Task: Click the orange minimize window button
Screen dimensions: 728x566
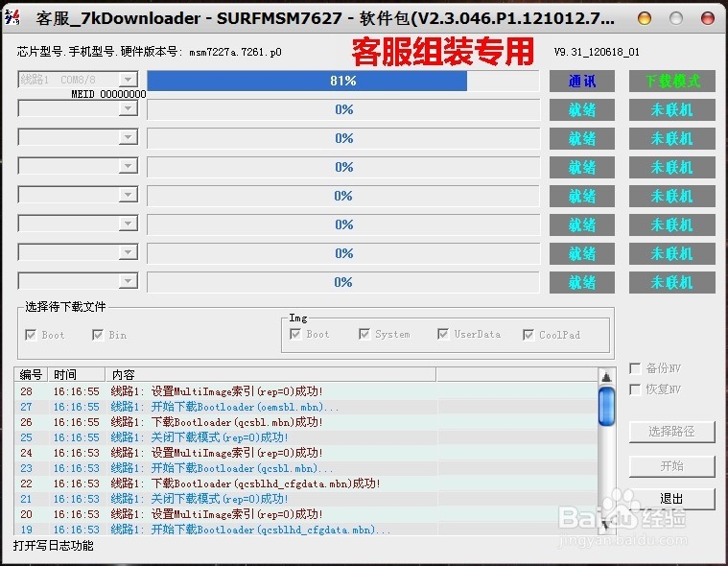Action: coord(645,18)
